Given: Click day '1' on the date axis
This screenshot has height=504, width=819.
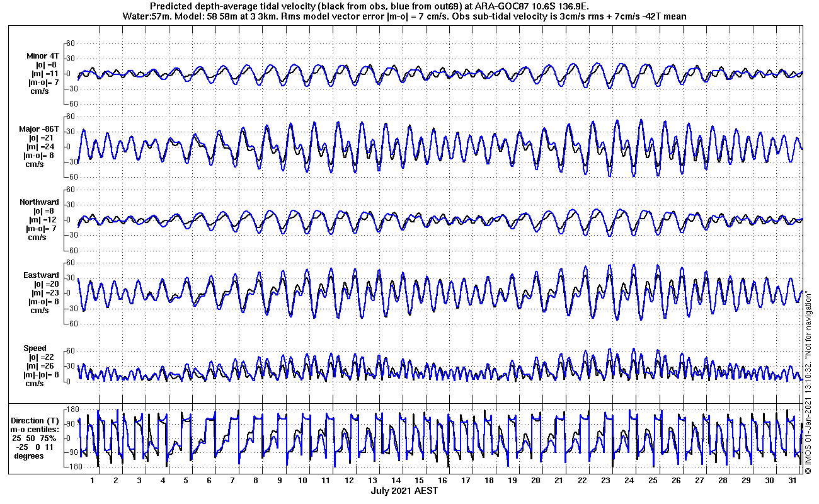Looking at the screenshot, I should pos(93,480).
